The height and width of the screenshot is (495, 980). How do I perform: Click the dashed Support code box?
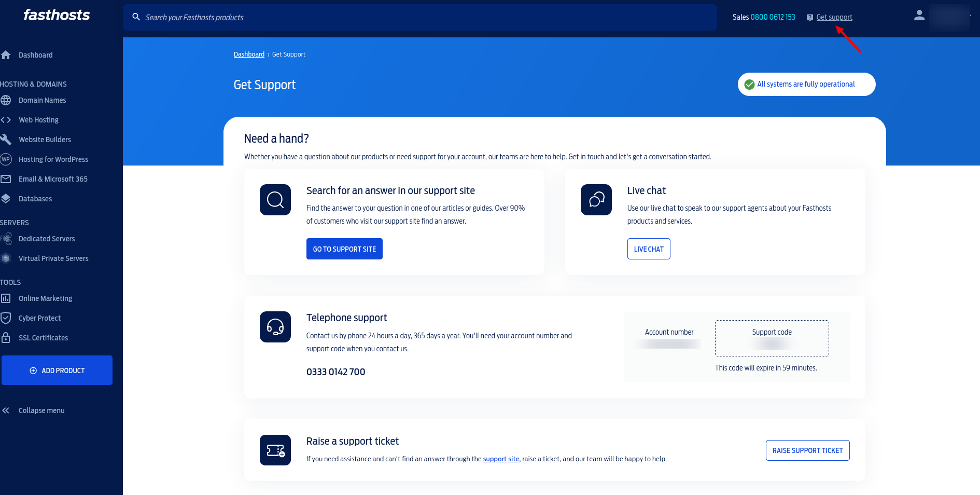772,338
